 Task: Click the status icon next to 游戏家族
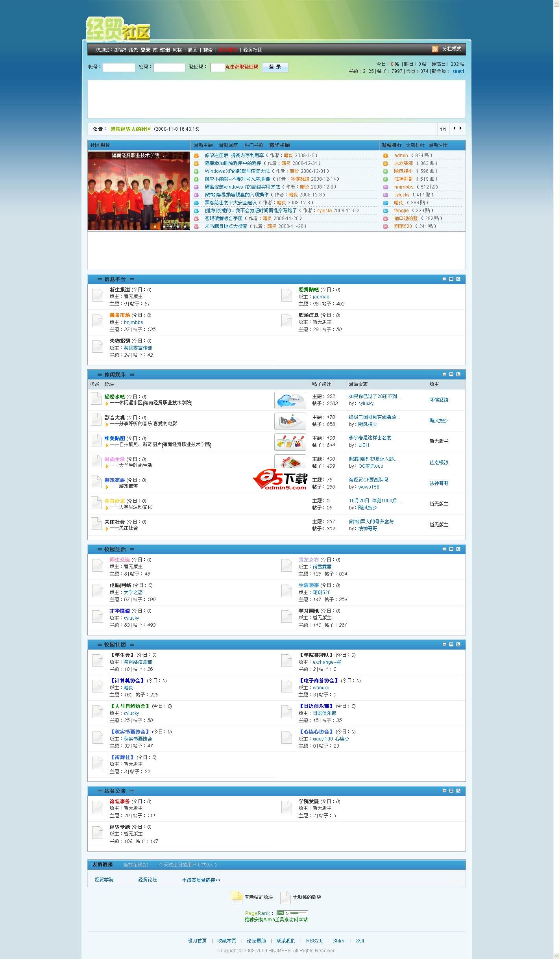(96, 482)
